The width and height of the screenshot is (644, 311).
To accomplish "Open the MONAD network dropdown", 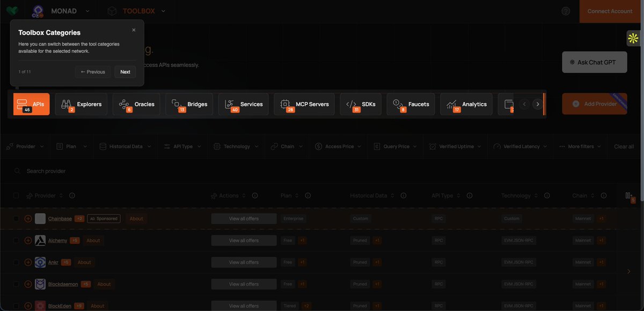I will [x=61, y=11].
